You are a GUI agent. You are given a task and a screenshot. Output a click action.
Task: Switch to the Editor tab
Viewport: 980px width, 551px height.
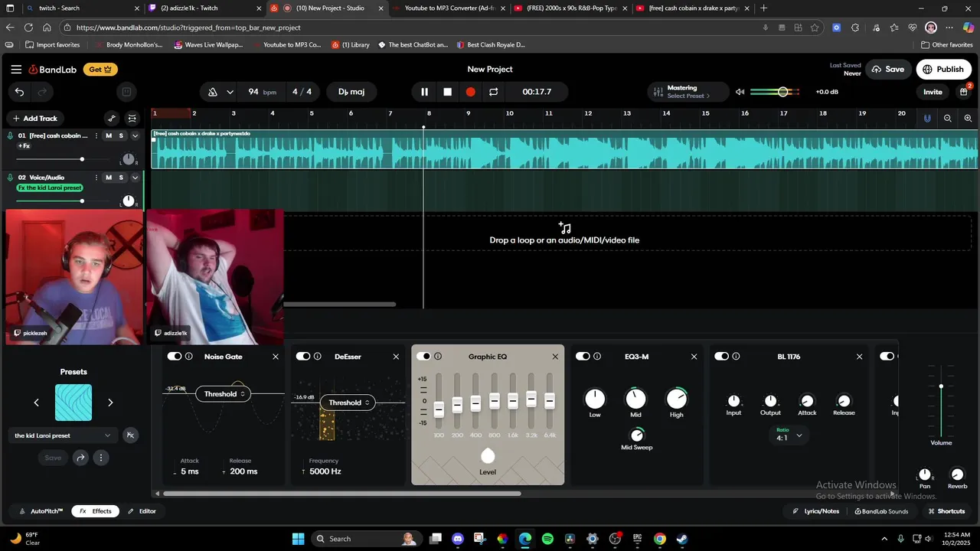coord(142,511)
